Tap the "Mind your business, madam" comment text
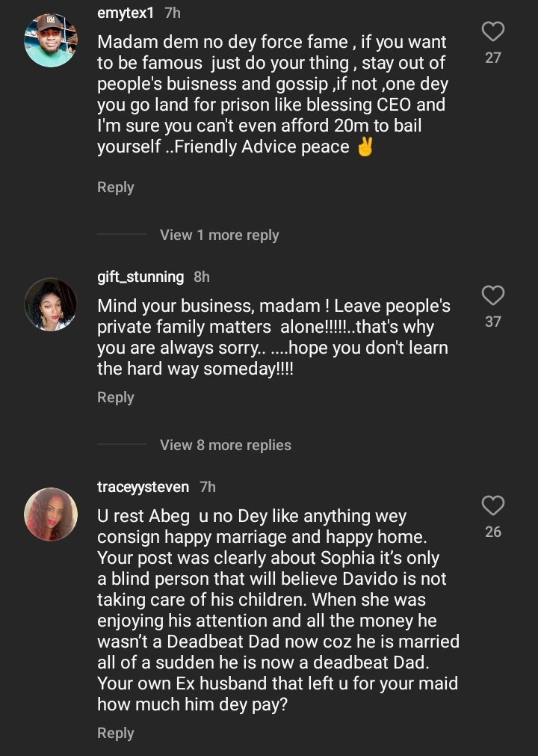Image resolution: width=538 pixels, height=756 pixels. click(x=273, y=337)
